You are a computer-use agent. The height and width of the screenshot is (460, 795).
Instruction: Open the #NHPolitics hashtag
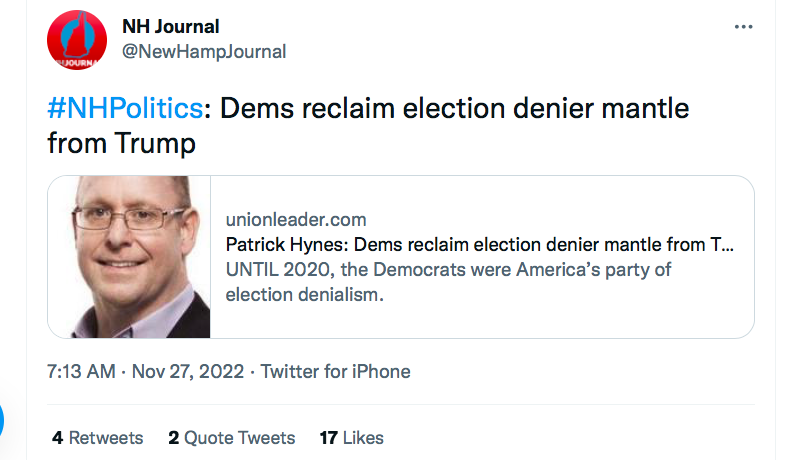(125, 108)
